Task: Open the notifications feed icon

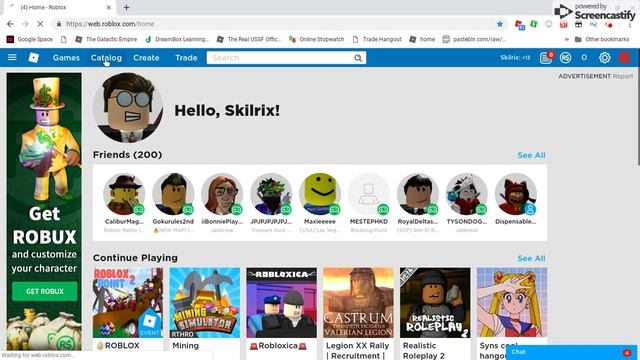Action: (x=546, y=58)
